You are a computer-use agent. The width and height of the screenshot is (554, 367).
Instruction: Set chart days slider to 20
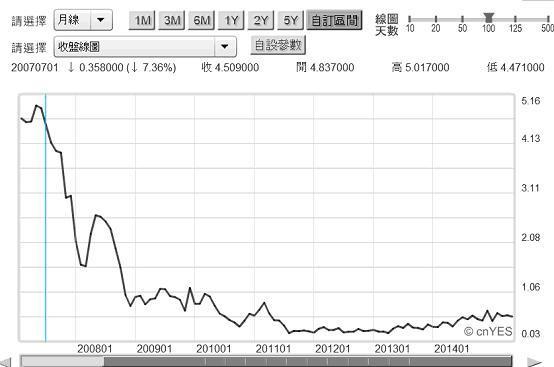(x=436, y=20)
